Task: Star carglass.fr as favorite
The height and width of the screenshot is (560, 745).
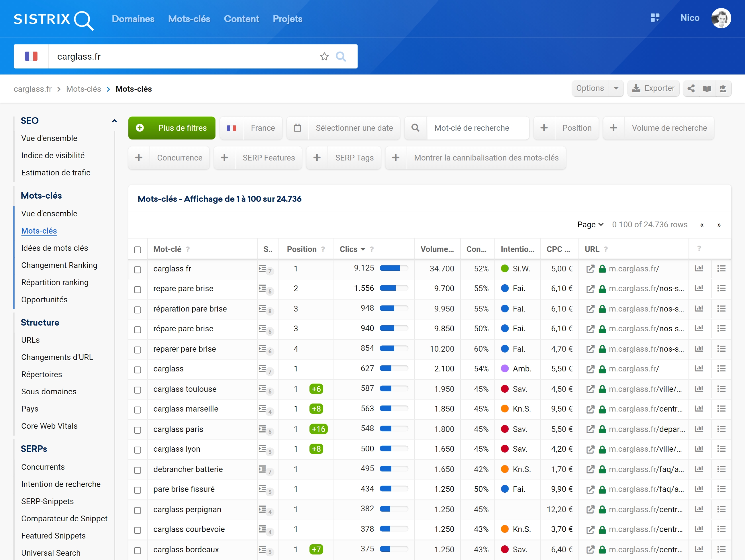Action: tap(324, 56)
